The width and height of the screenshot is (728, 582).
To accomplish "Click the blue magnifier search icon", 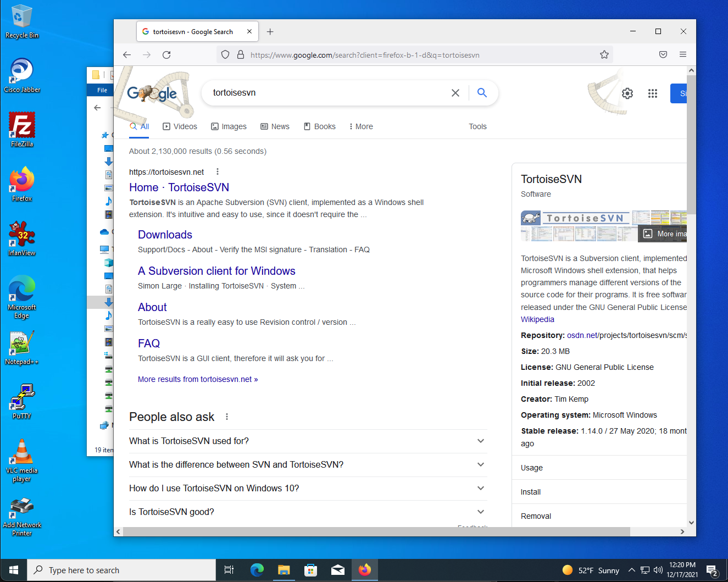I will click(482, 93).
